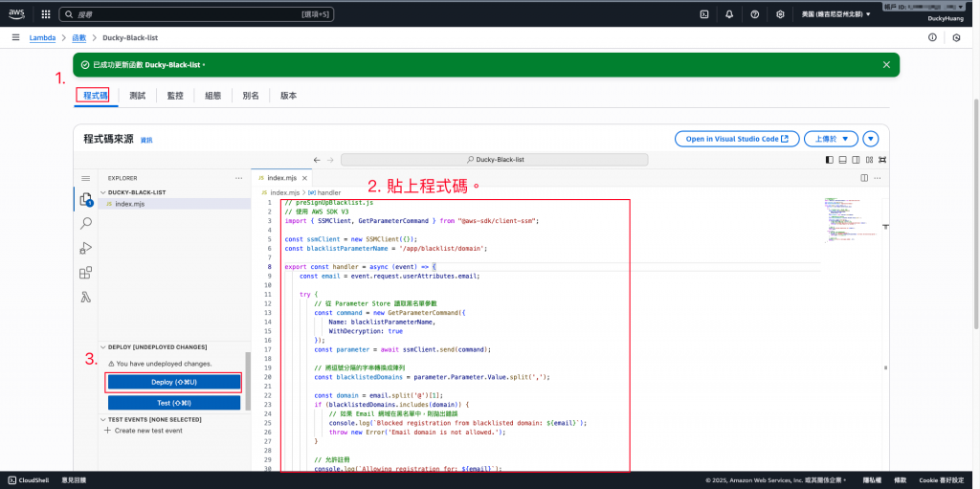Open the customize layout icon
This screenshot has height=489, width=980.
click(869, 160)
